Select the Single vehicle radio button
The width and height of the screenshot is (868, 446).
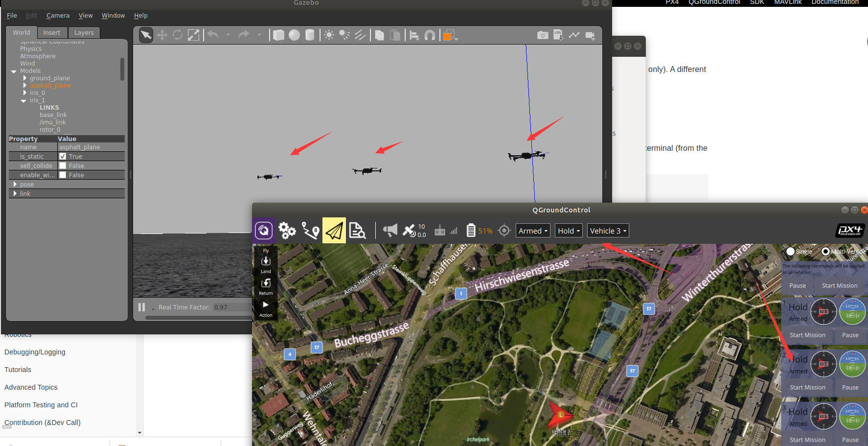pyautogui.click(x=790, y=251)
